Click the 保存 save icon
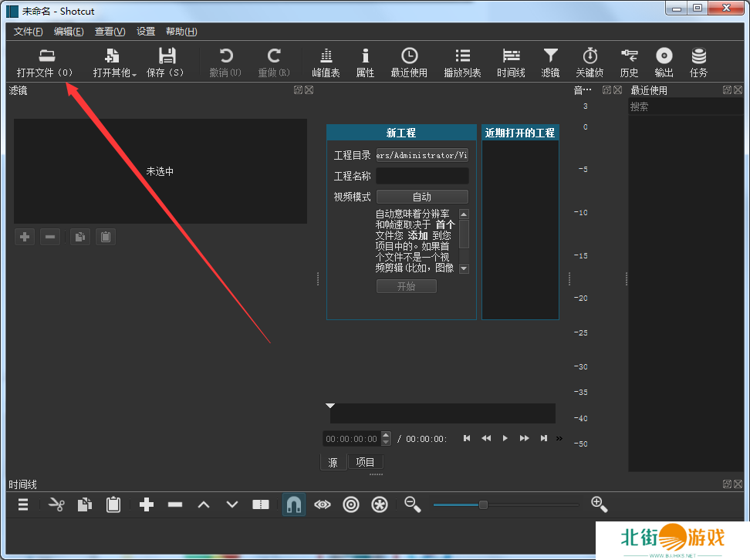 coord(166,62)
